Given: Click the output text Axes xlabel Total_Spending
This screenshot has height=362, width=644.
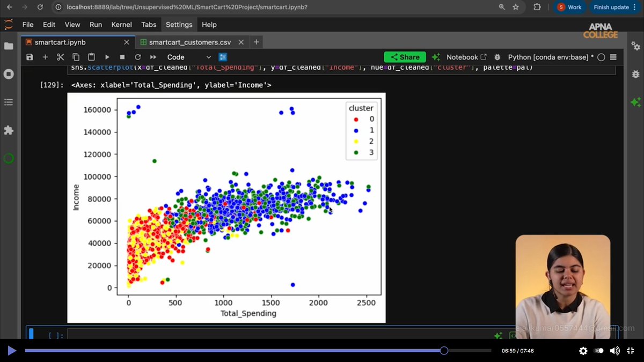Looking at the screenshot, I should click(171, 85).
